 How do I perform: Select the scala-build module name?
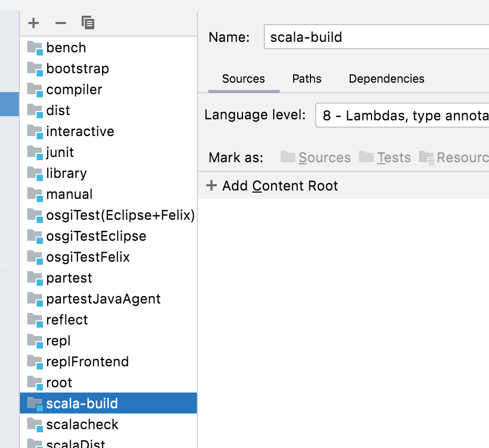(82, 404)
